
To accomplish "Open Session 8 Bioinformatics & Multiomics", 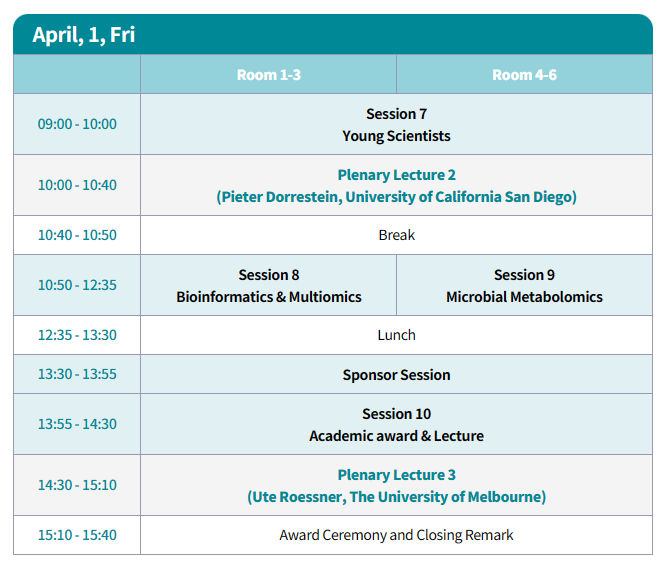I will point(268,285).
